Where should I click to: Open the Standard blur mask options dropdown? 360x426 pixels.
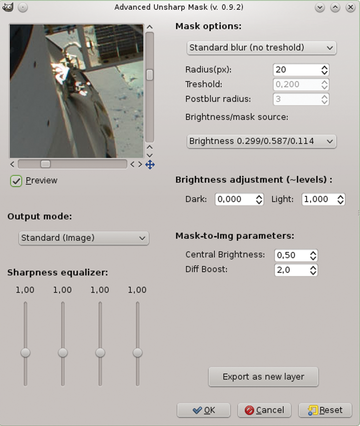coord(261,48)
